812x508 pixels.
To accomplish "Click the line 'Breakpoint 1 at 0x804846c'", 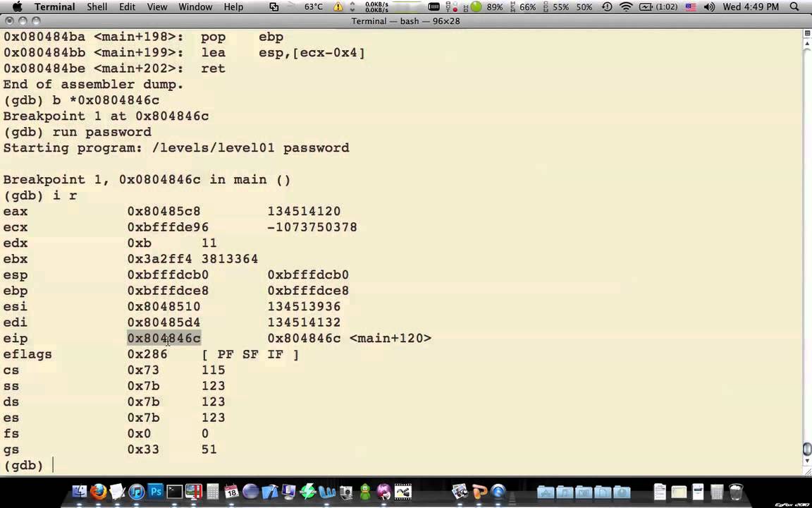I will [x=106, y=116].
